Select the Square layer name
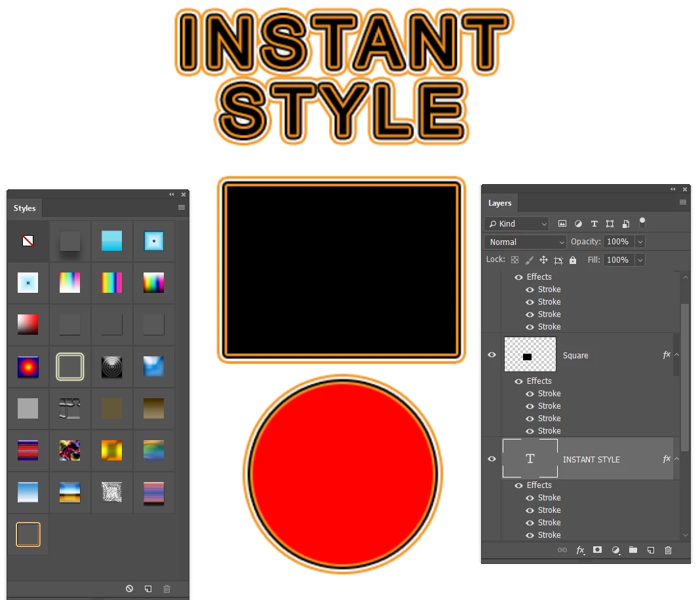Viewport: 700px width, 600px height. [x=575, y=356]
